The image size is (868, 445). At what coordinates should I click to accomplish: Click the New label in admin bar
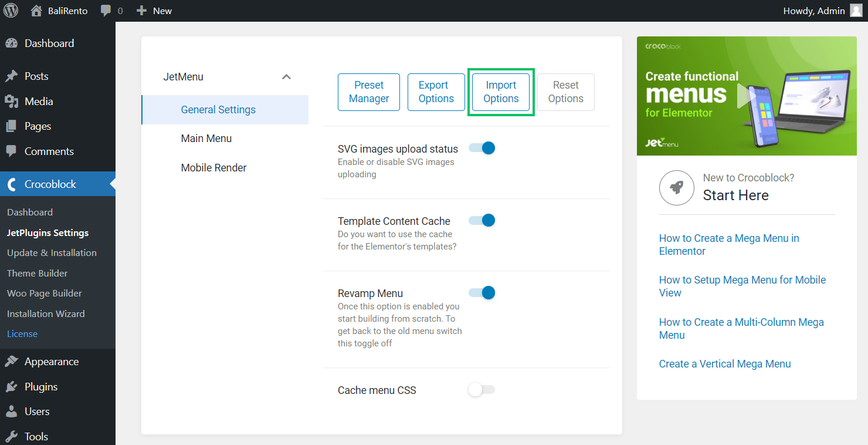162,11
